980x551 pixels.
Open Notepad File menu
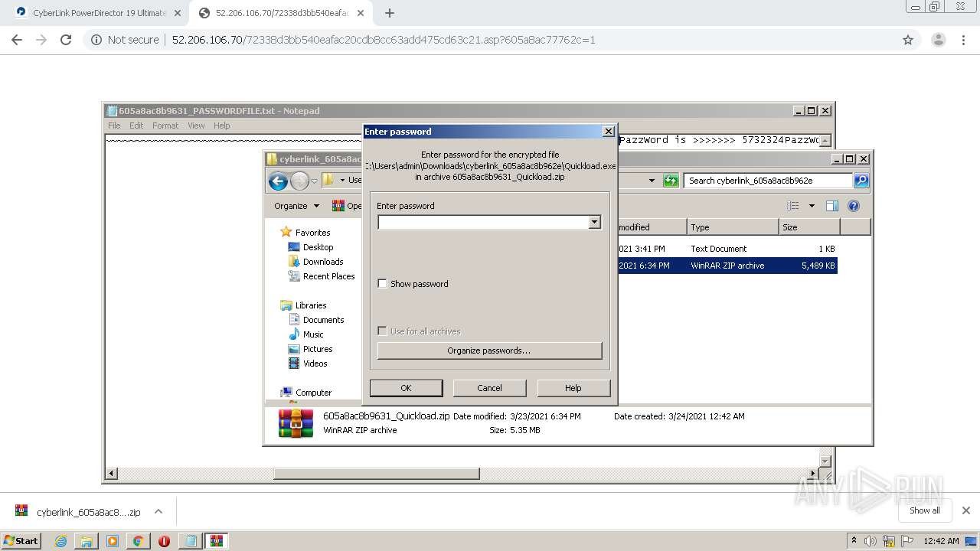click(114, 126)
